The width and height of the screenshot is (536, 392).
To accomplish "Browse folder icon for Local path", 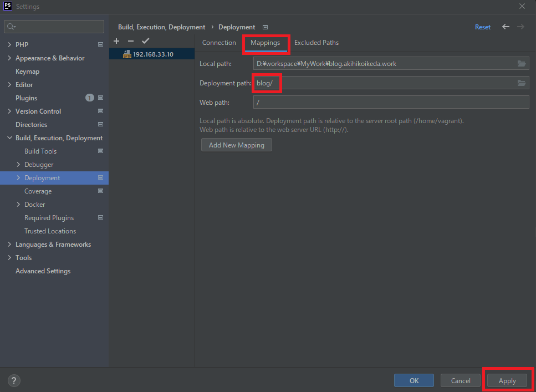I will pyautogui.click(x=522, y=64).
